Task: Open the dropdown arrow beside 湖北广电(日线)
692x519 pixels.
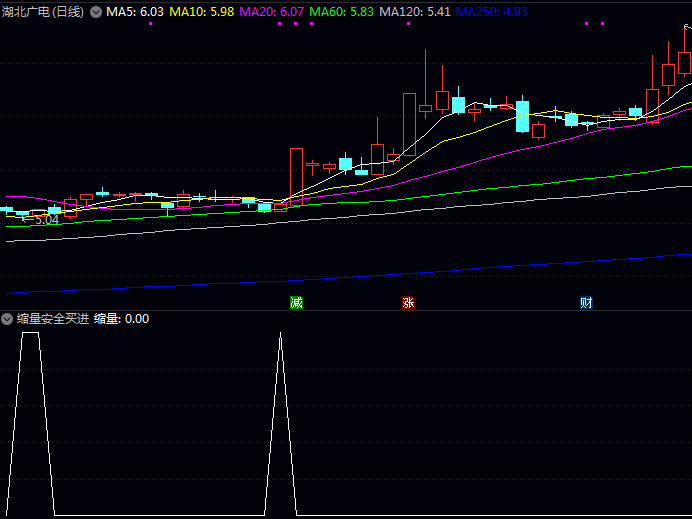Action: tap(96, 12)
